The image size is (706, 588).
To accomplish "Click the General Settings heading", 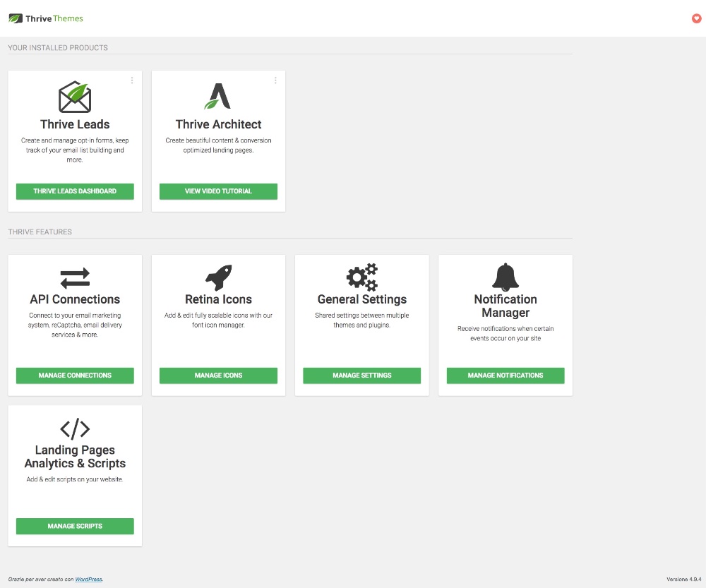I will coord(362,299).
